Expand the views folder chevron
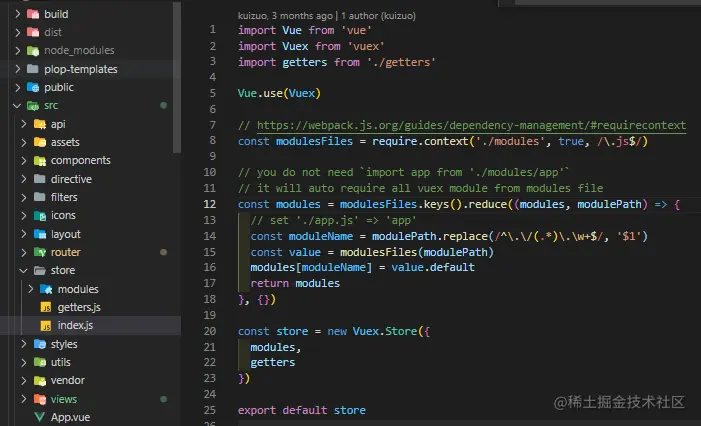 (24, 399)
